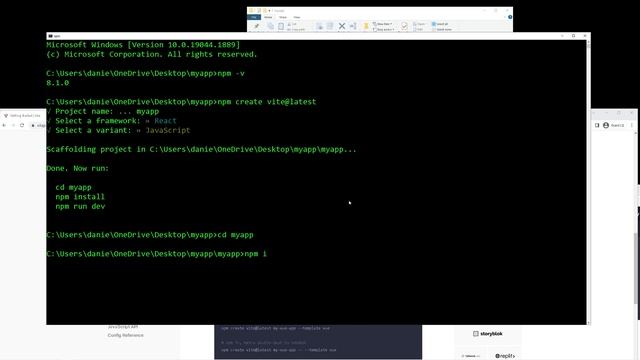Image resolution: width=640 pixels, height=360 pixels.
Task: Click the 'React' framework text
Action: (165, 121)
